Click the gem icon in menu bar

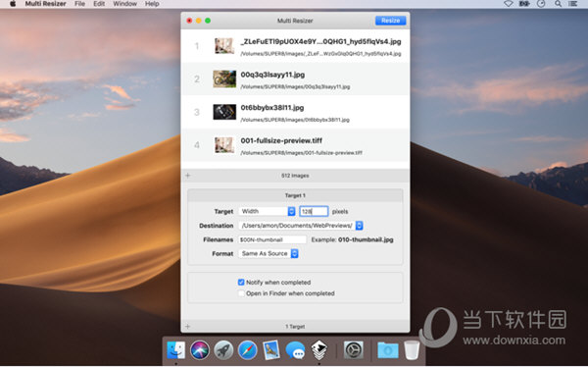click(508, 4)
